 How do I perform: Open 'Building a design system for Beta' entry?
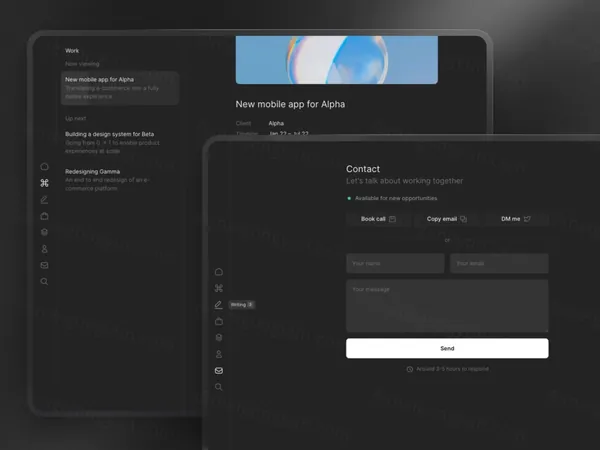pos(120,142)
